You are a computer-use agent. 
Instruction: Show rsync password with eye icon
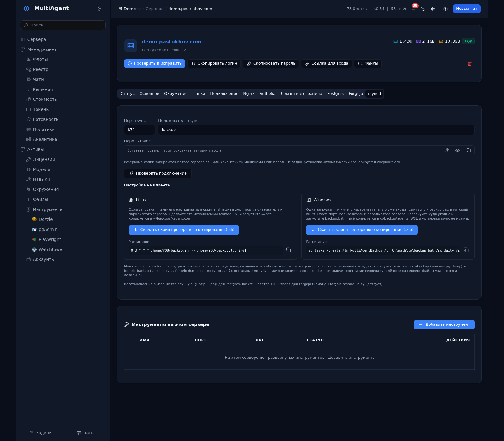click(457, 150)
